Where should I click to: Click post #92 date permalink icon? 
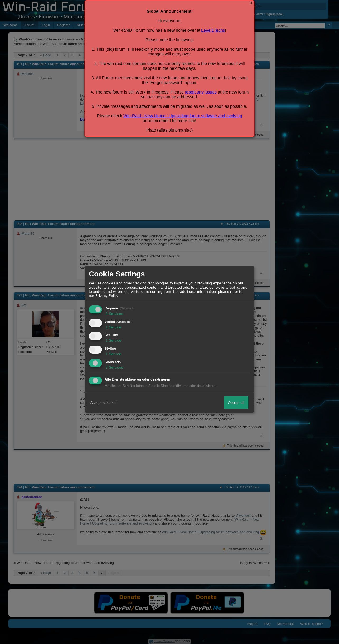coord(222,224)
